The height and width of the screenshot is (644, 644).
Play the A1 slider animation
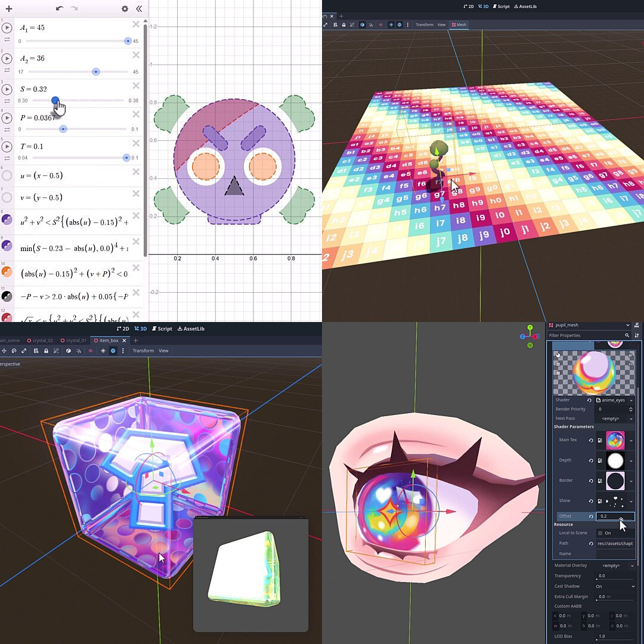[7, 28]
